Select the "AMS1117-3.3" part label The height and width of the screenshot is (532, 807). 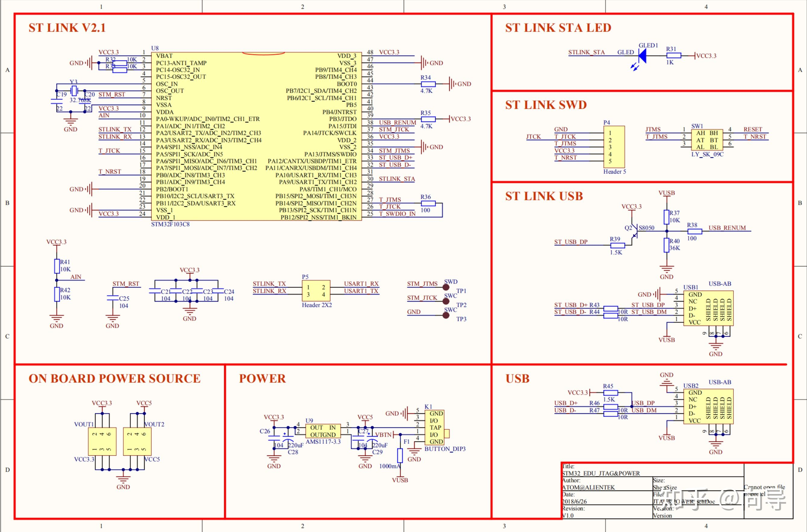click(x=323, y=442)
